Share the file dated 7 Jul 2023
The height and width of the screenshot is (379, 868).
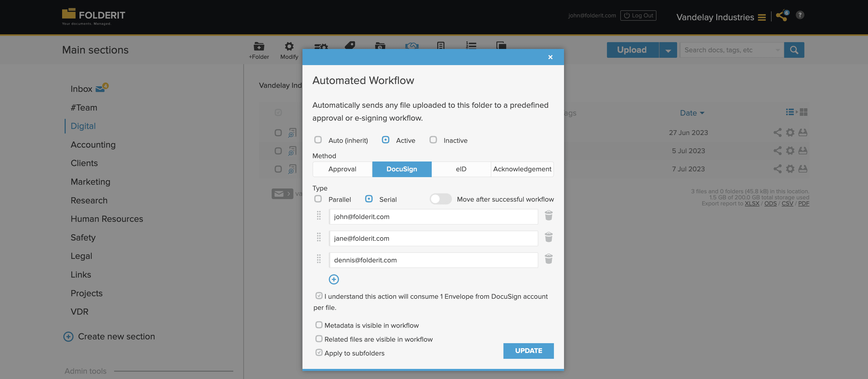[777, 169]
